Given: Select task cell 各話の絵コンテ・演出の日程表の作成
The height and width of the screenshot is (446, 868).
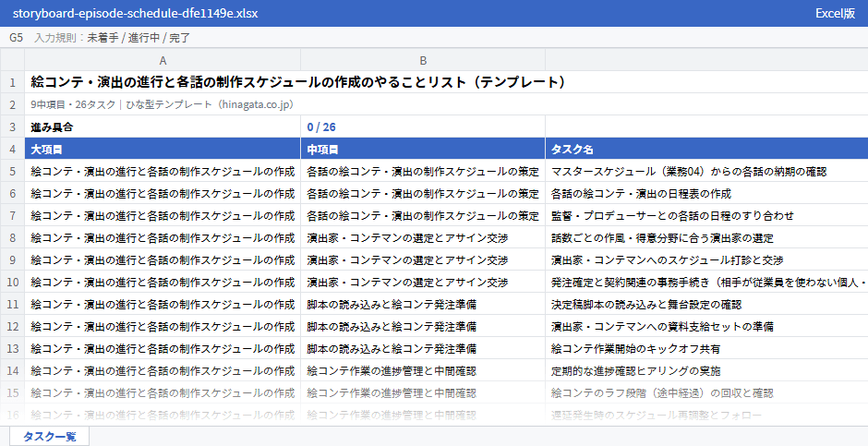Looking at the screenshot, I should (x=707, y=194).
